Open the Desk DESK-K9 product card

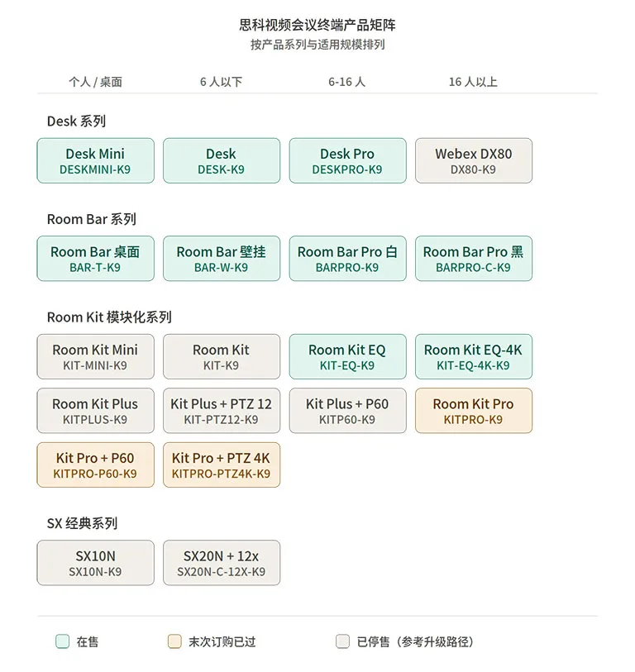[x=222, y=160]
